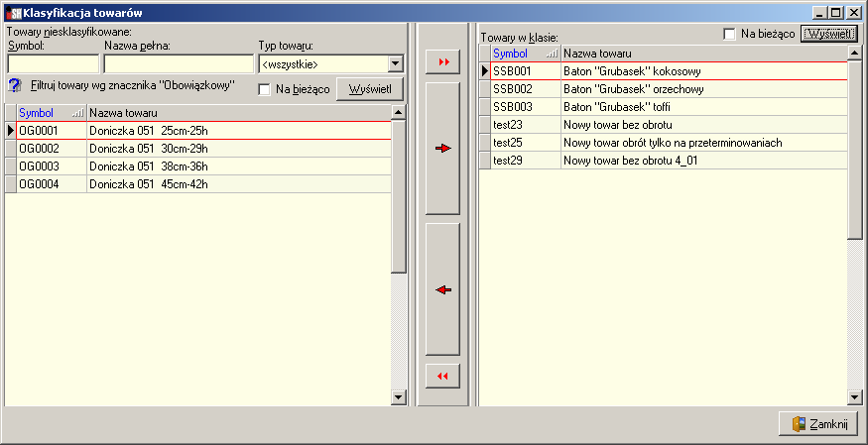Enable the left panel 'Na bieżąco' checkbox
868x445 pixels.
pos(265,89)
